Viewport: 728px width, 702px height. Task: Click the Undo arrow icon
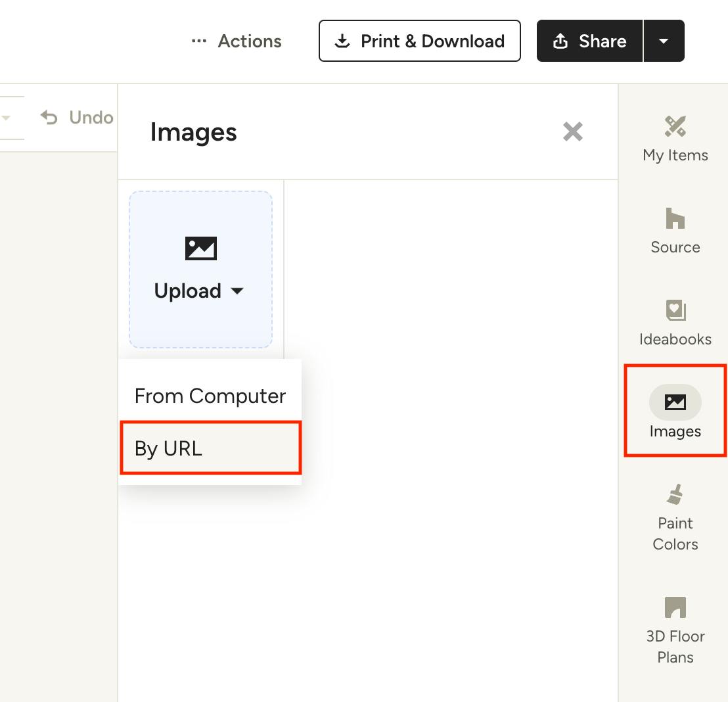(x=49, y=118)
